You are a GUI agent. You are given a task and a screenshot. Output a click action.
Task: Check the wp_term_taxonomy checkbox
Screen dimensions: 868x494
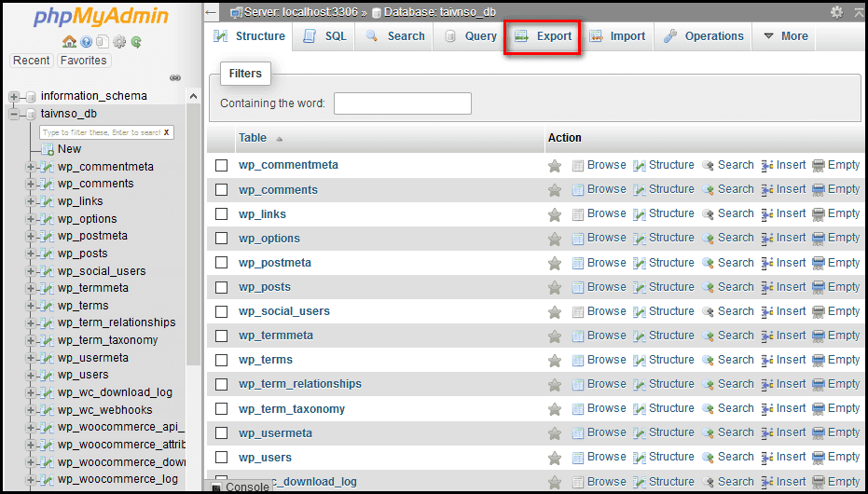coord(222,409)
